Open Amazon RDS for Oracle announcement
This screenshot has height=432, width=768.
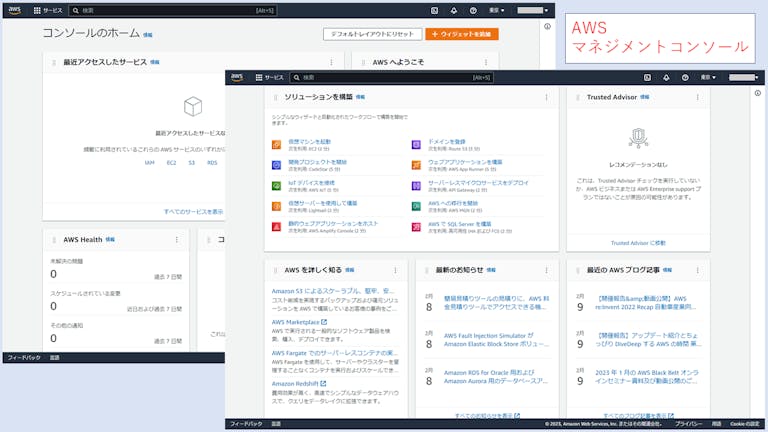coord(496,376)
